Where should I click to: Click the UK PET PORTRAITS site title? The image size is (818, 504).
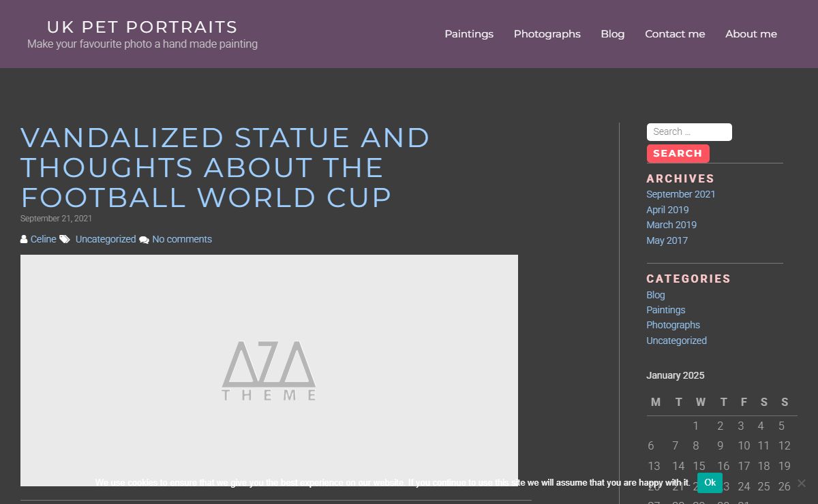tap(142, 27)
